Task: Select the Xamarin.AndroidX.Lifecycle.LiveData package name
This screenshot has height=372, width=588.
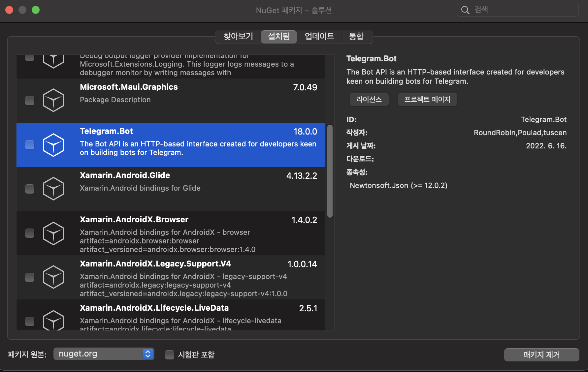Action: [154, 308]
